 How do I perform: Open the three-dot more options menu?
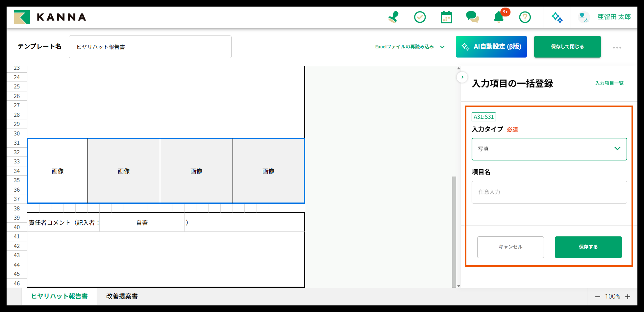click(617, 48)
